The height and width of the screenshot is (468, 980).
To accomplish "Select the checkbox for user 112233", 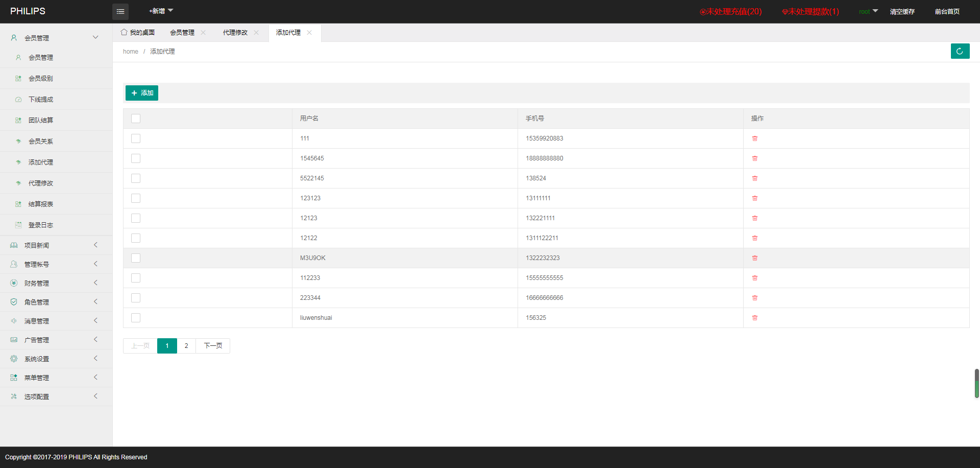I will tap(136, 278).
